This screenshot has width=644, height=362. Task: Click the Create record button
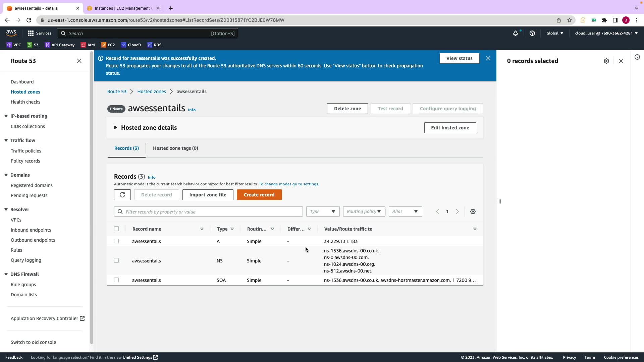pyautogui.click(x=259, y=195)
